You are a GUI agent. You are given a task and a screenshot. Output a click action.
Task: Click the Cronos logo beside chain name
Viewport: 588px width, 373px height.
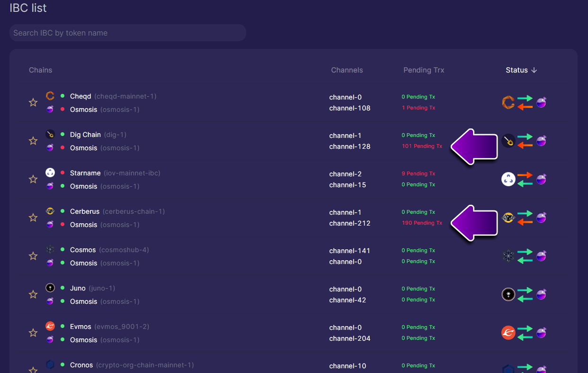coord(50,364)
